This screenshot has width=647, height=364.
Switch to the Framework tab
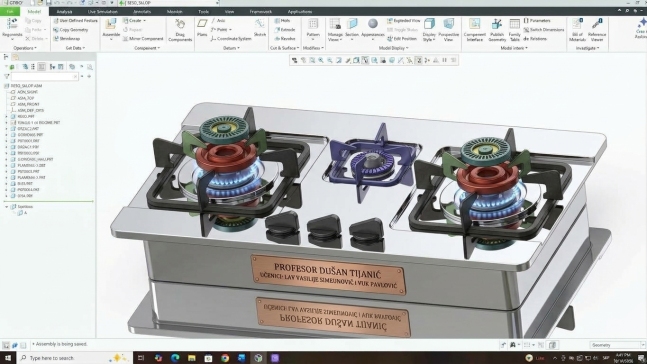point(261,12)
